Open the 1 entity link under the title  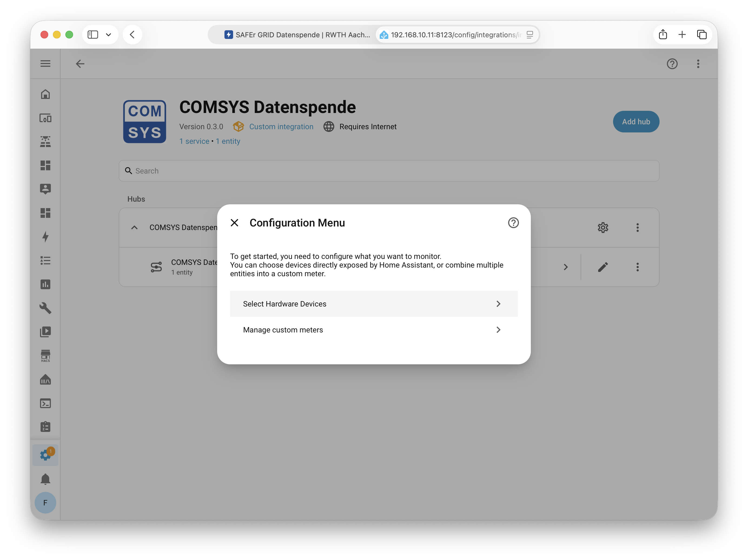pos(228,141)
